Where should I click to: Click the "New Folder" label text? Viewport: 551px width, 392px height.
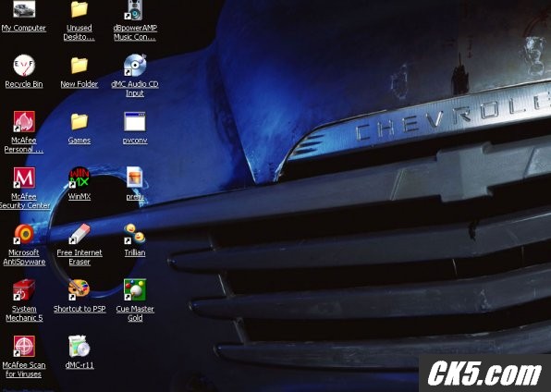coord(80,84)
